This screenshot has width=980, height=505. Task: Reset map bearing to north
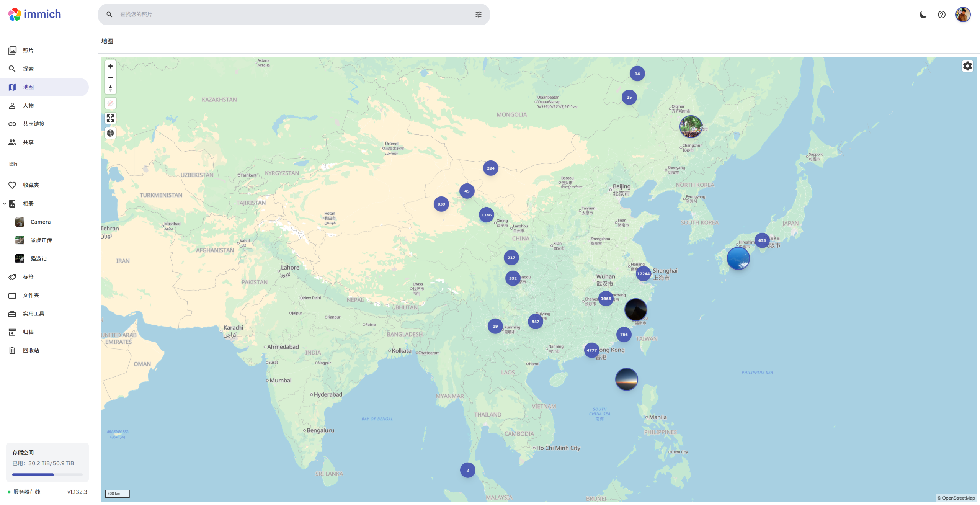pos(110,88)
